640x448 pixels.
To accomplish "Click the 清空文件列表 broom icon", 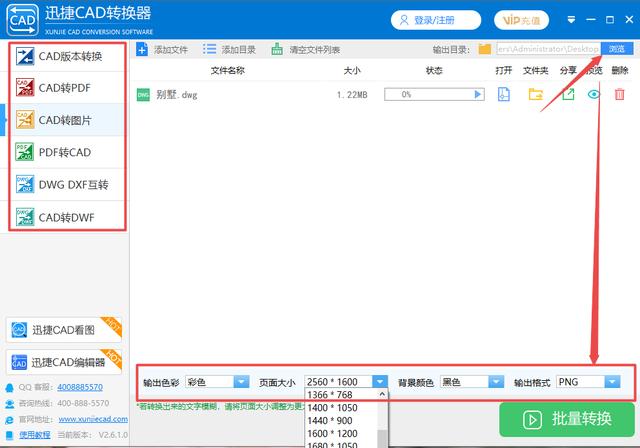I will tap(277, 49).
